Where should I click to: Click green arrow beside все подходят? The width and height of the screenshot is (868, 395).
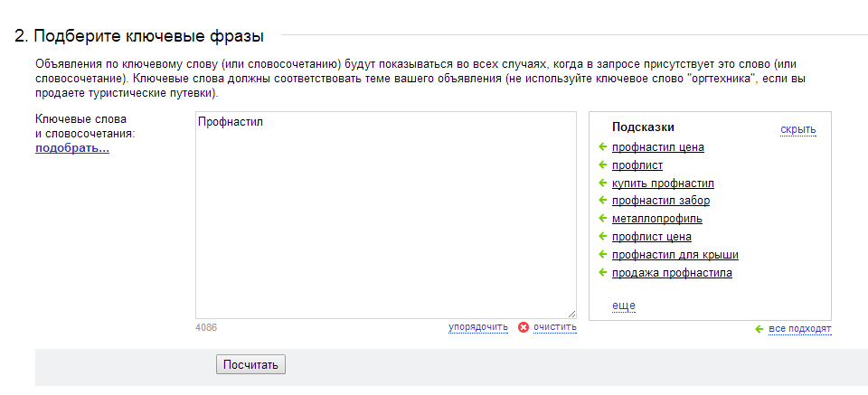click(x=759, y=329)
